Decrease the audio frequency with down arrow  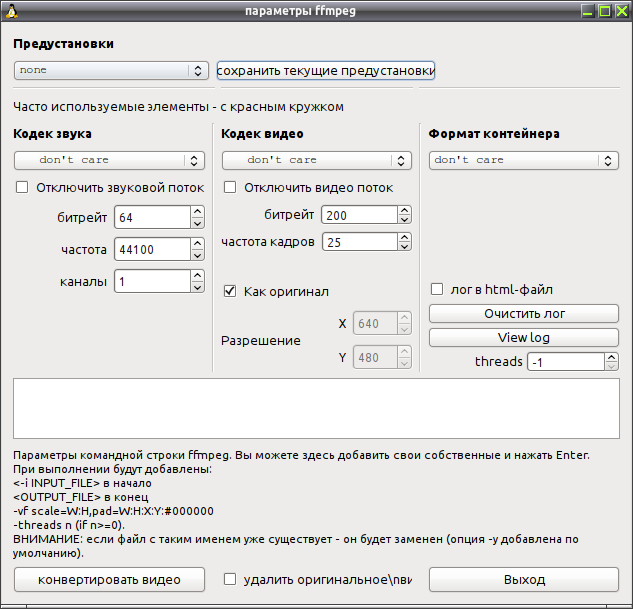(197, 255)
